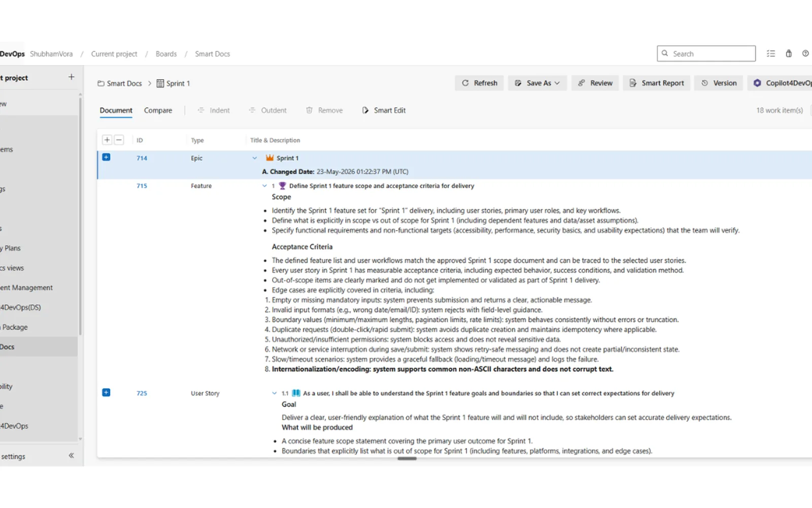Switch to the Document tab
The height and width of the screenshot is (508, 812).
point(116,110)
